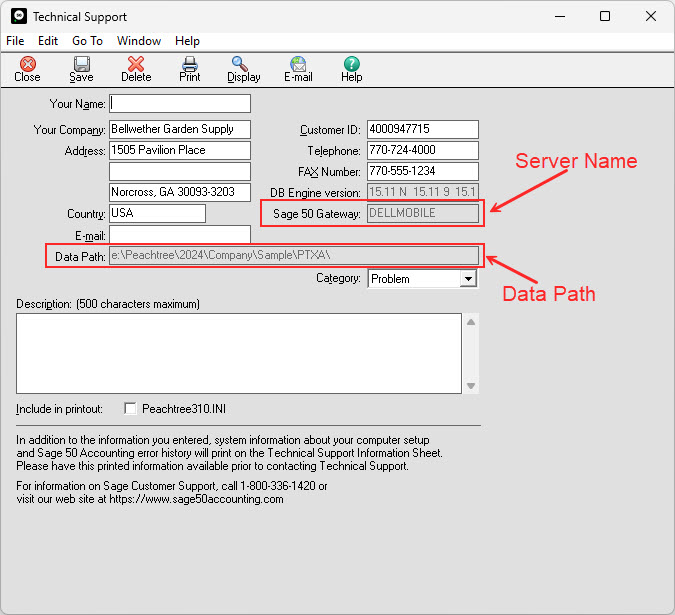
Task: Open the Window menu
Action: [139, 41]
